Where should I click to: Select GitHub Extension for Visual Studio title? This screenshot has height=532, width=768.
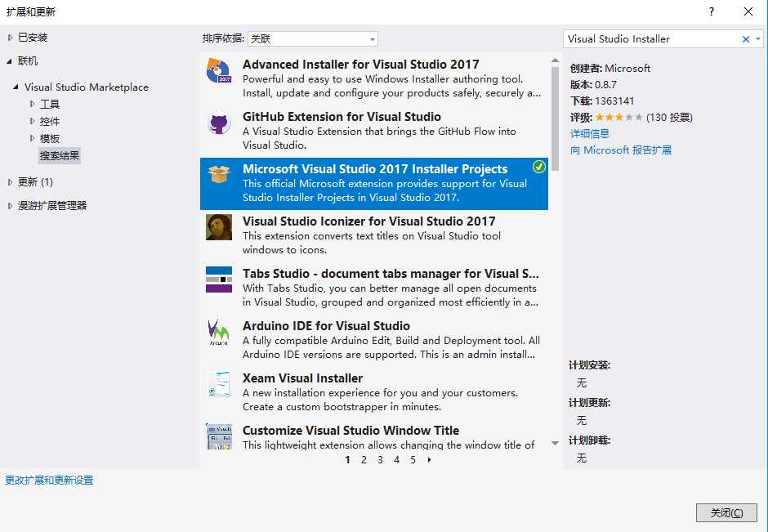tap(342, 117)
